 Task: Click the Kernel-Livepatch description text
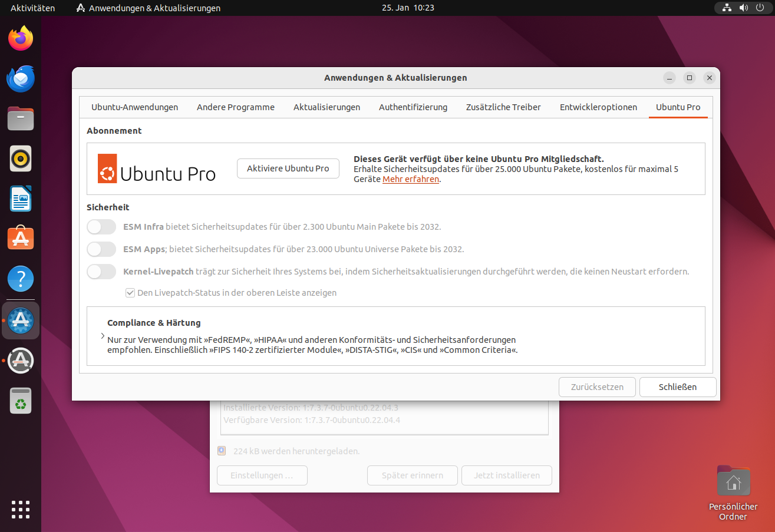(x=406, y=272)
